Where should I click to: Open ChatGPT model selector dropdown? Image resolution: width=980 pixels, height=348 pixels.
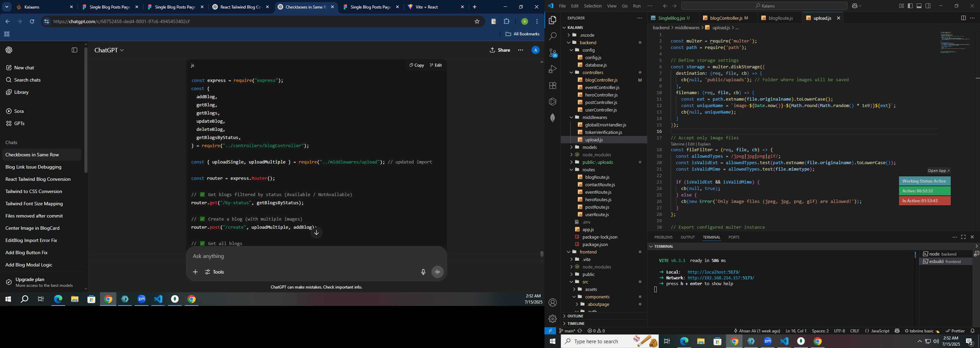[x=109, y=50]
